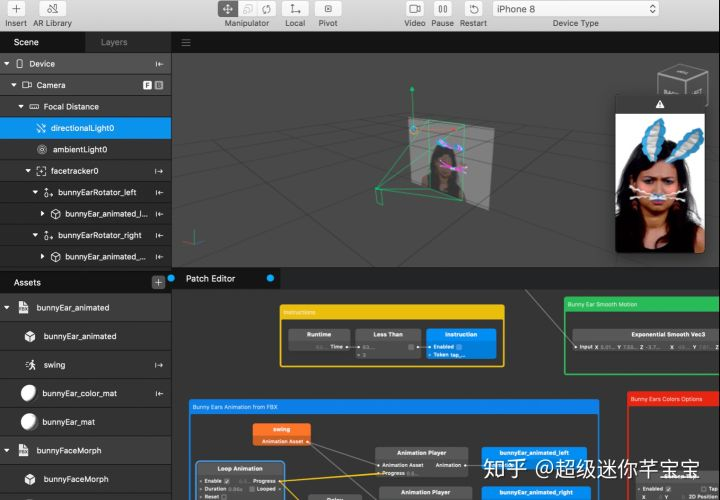Pause the effect preview
The image size is (720, 500).
pos(442,9)
